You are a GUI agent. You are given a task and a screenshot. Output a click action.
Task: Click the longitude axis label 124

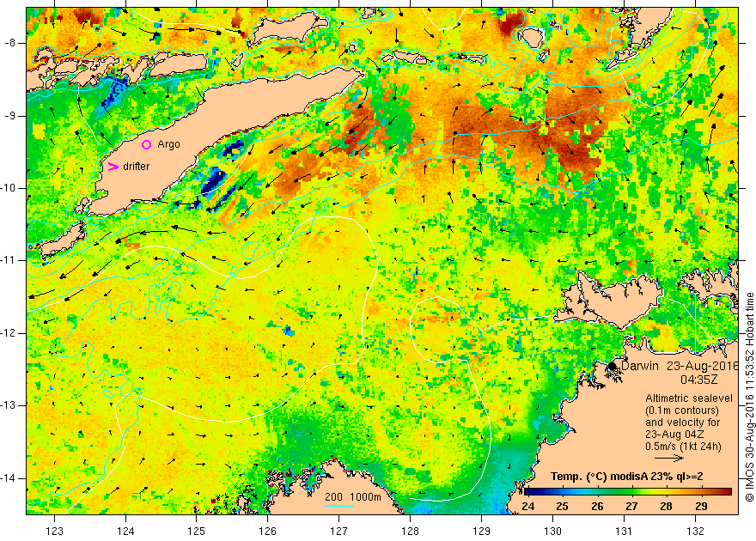[x=125, y=531]
